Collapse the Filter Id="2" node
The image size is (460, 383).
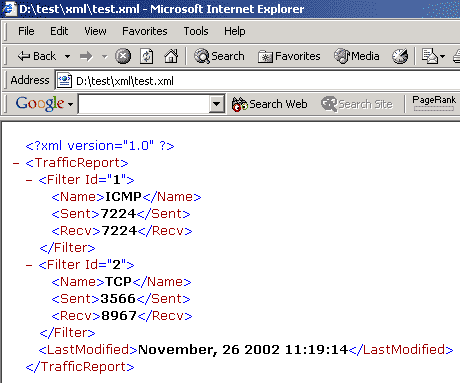(x=29, y=265)
